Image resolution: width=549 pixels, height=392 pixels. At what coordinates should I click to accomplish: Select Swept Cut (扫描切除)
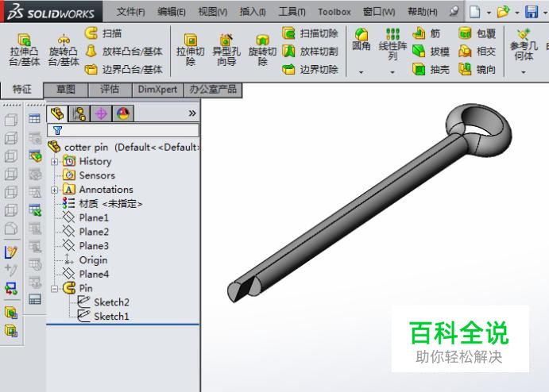[310, 33]
